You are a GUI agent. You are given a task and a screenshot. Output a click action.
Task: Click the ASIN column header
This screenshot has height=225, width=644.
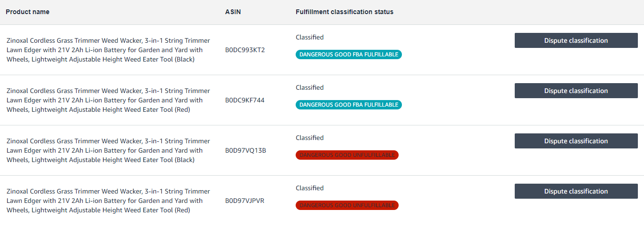tap(233, 12)
